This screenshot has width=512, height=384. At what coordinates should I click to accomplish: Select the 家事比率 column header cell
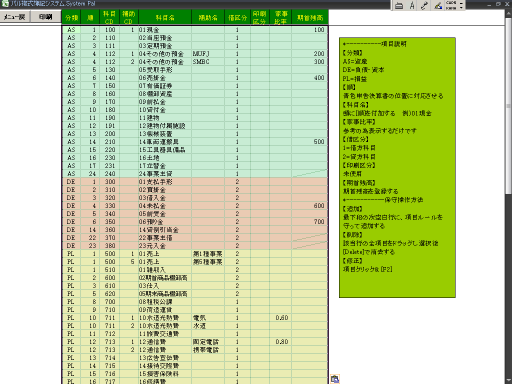click(281, 17)
